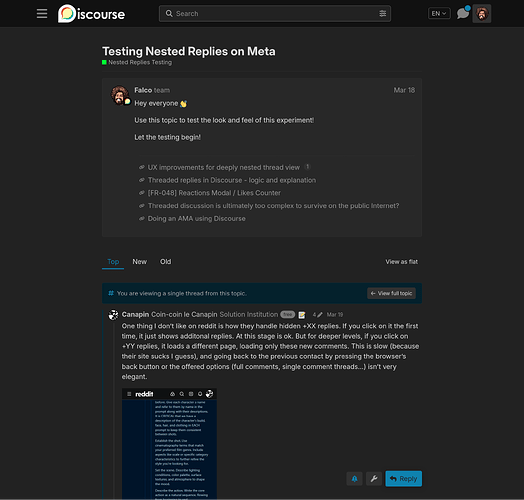Click the blue Reply button
524x500 pixels.
[403, 479]
